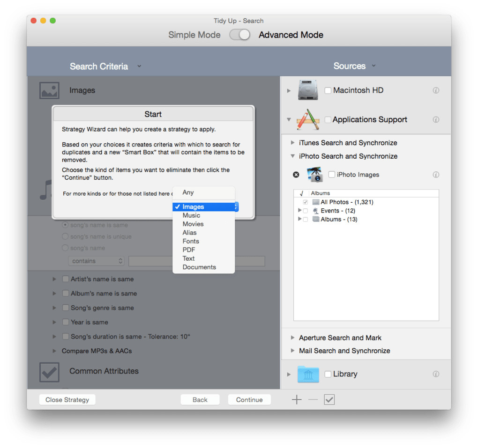Expand Compare MP3s & AACs

click(x=54, y=351)
